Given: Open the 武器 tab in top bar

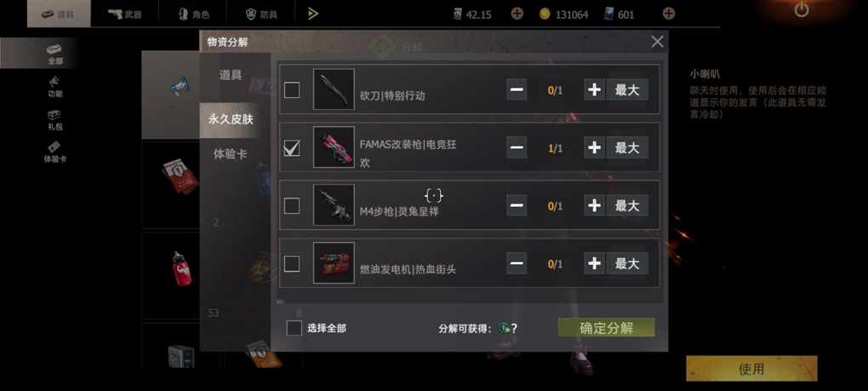Looking at the screenshot, I should coord(125,14).
